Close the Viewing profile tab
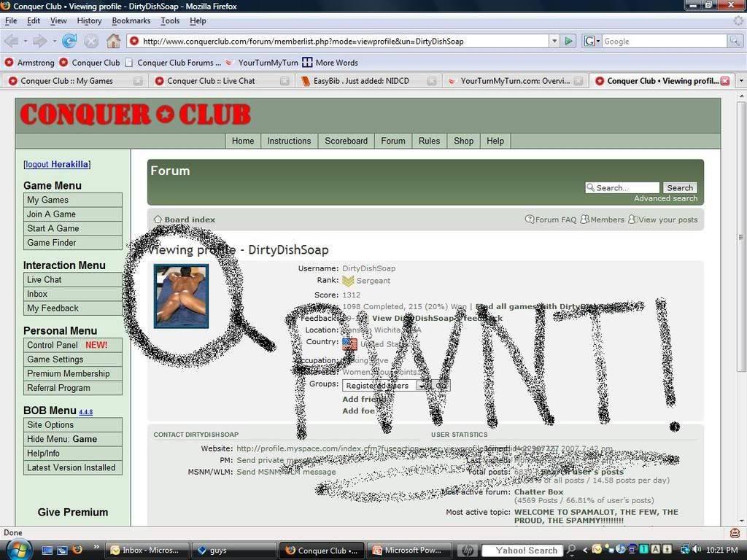This screenshot has width=747, height=560. (x=725, y=81)
